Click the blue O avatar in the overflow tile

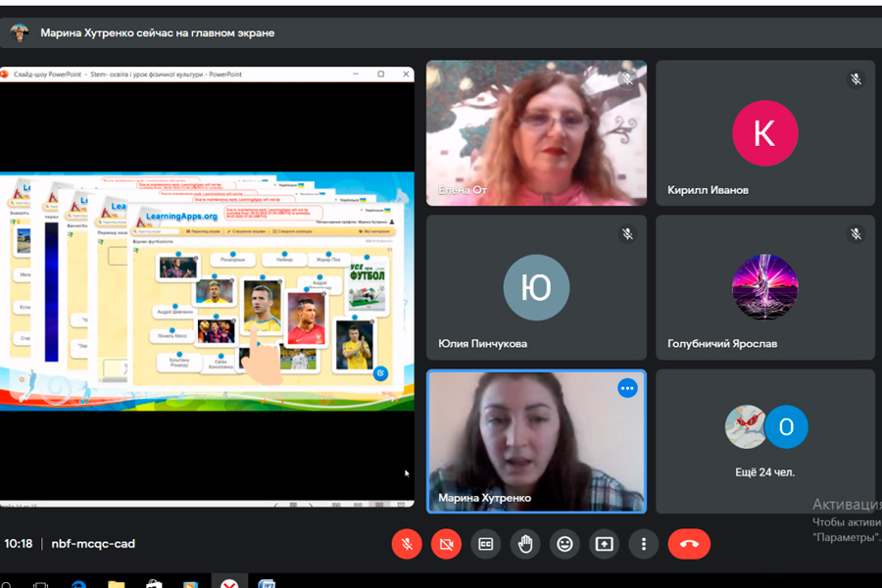786,427
